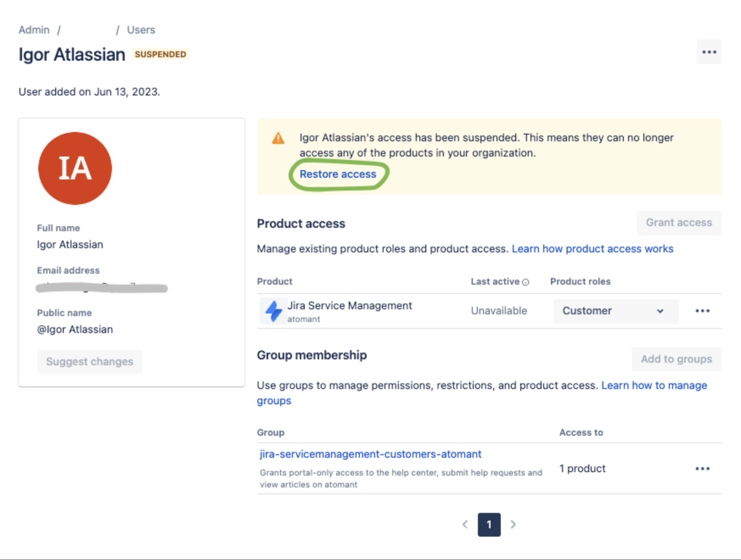Click the SUSPENDED status badge
The height and width of the screenshot is (560, 741).
tap(160, 54)
